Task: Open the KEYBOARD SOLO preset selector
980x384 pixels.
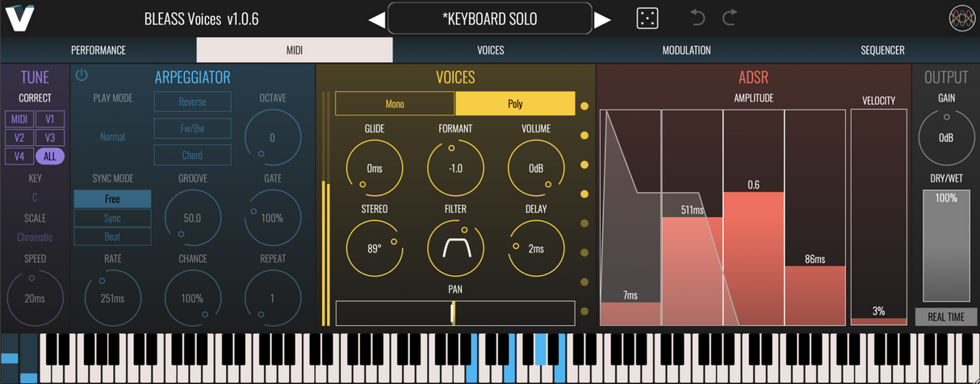Action: tap(489, 19)
